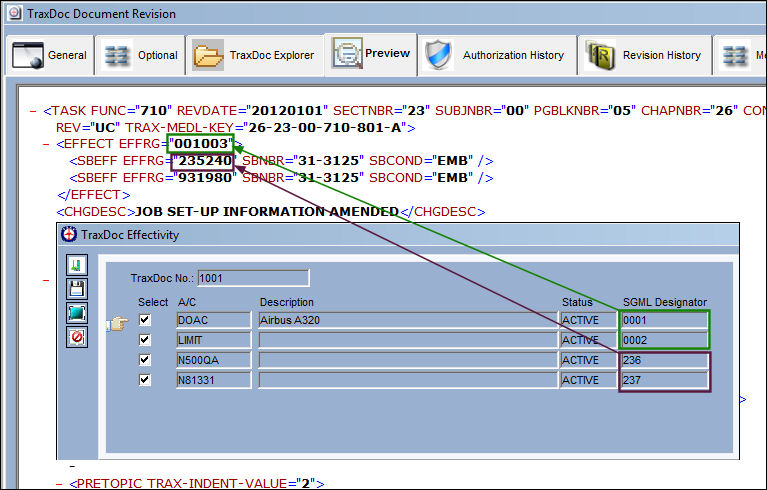Click the pointing hand row indicator
The width and height of the screenshot is (767, 490).
[117, 323]
